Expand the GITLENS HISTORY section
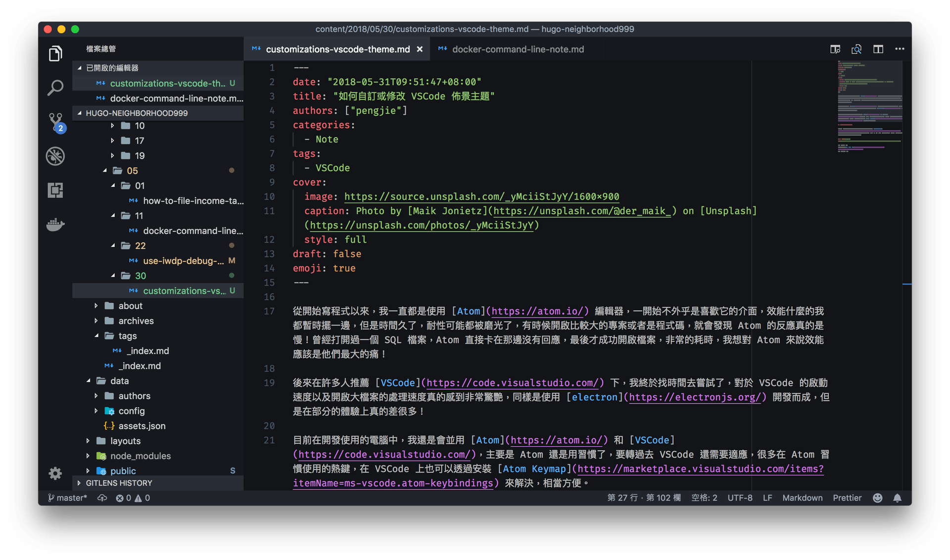 [158, 483]
